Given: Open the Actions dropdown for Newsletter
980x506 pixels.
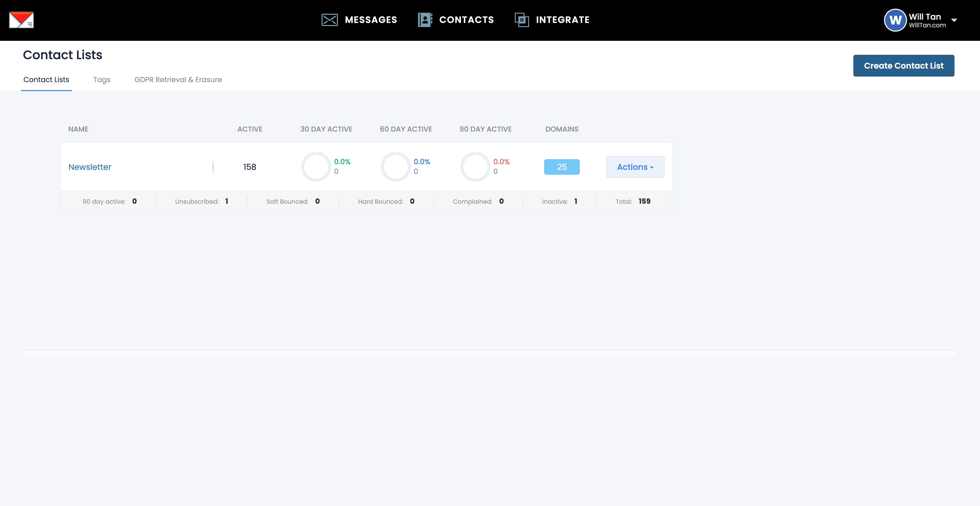Looking at the screenshot, I should point(635,167).
